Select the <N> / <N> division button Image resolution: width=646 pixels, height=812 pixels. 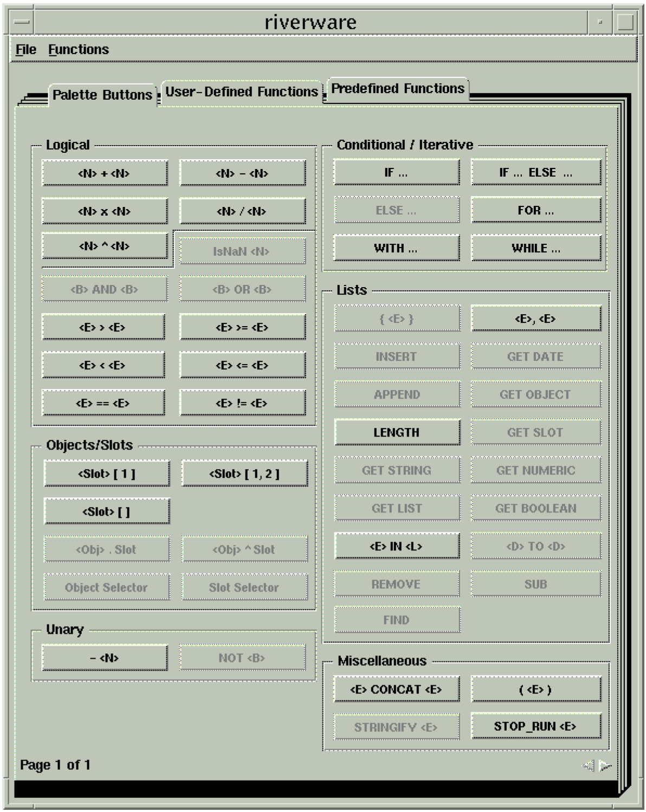tap(242, 211)
